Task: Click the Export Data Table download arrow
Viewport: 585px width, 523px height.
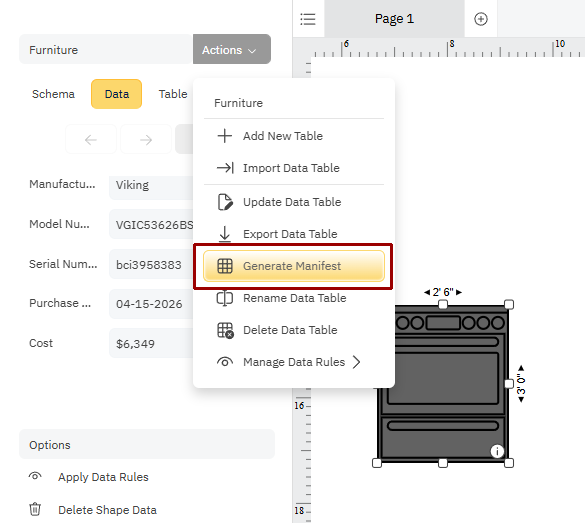Action: (x=225, y=234)
